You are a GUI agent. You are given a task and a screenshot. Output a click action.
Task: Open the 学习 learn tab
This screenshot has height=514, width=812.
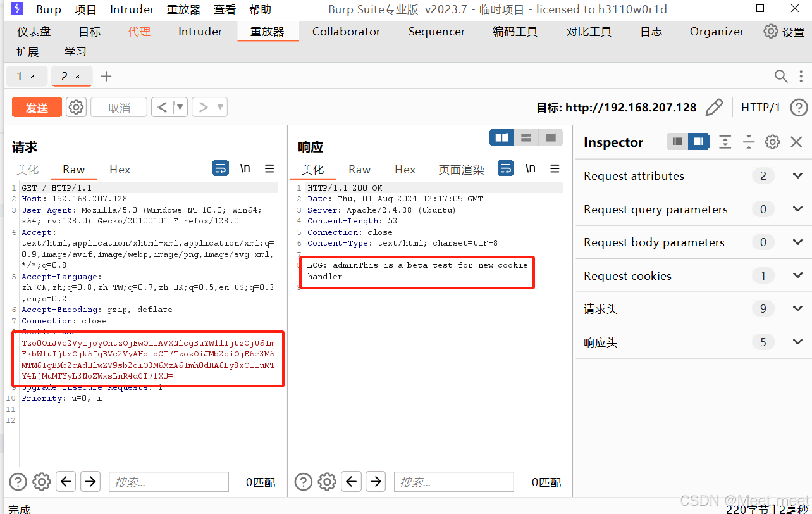(x=75, y=52)
